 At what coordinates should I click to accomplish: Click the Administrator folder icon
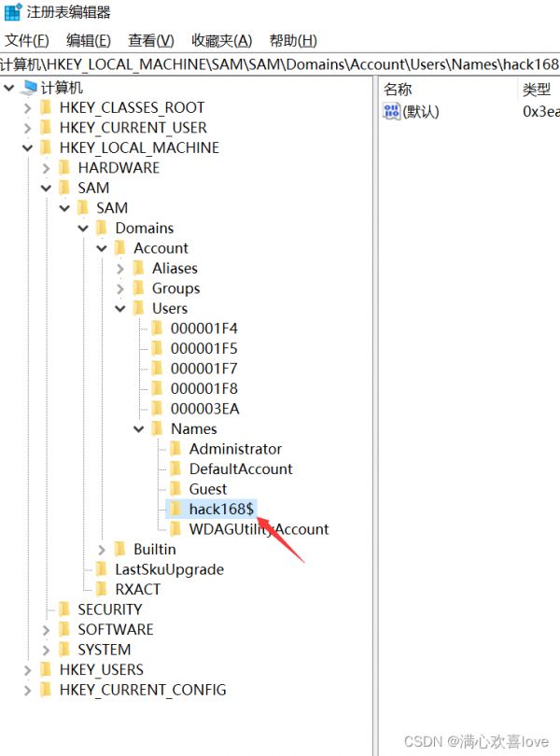point(175,449)
